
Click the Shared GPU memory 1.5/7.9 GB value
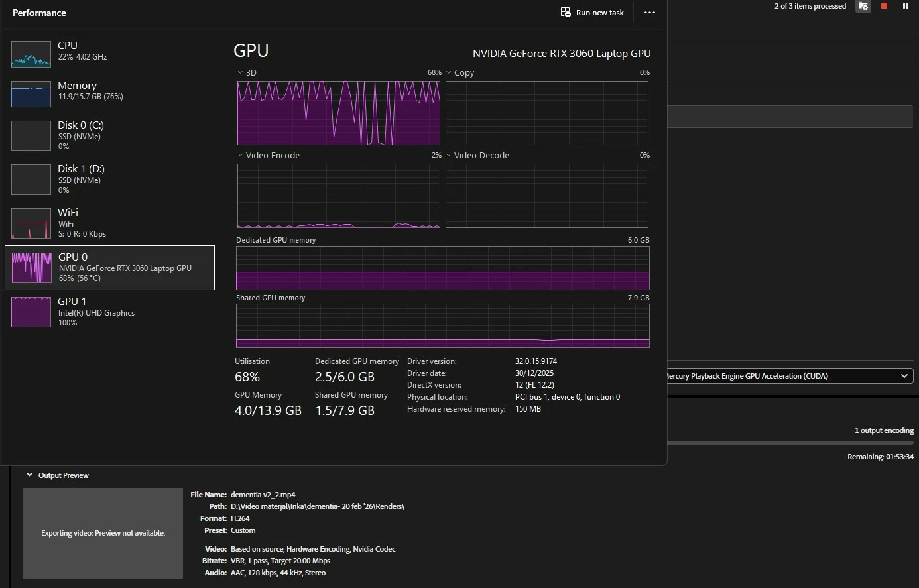[x=345, y=410]
